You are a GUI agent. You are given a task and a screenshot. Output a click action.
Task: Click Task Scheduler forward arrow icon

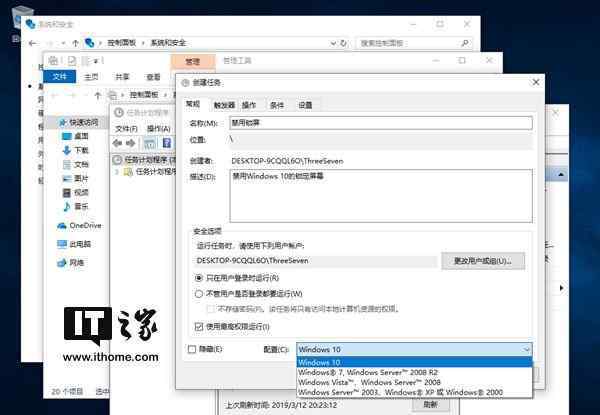click(x=130, y=143)
